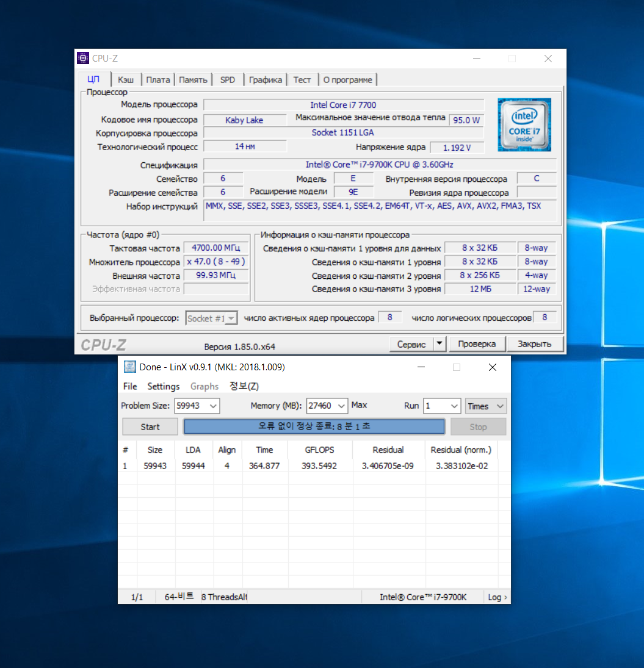Viewport: 644px width, 668px height.
Task: Open the SPD tab
Action: coord(228,80)
